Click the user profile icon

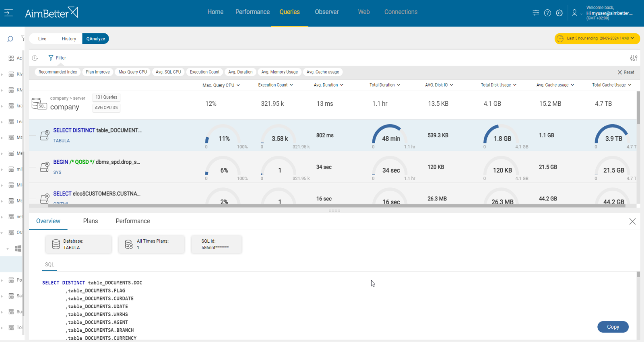[574, 13]
